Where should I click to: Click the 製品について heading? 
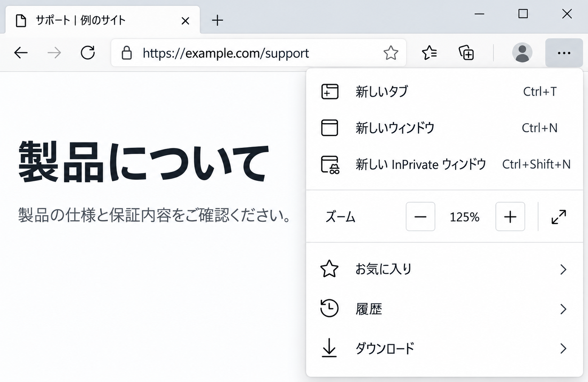[x=144, y=162]
